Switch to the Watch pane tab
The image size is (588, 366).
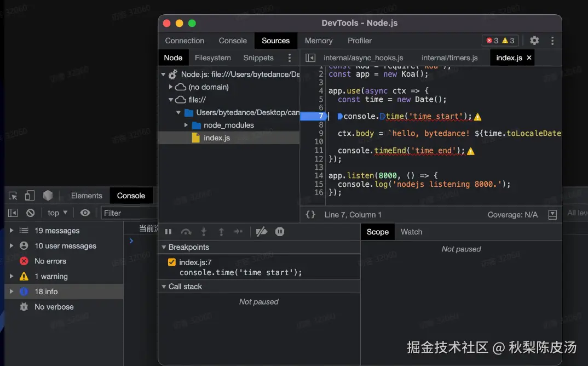[x=411, y=232]
